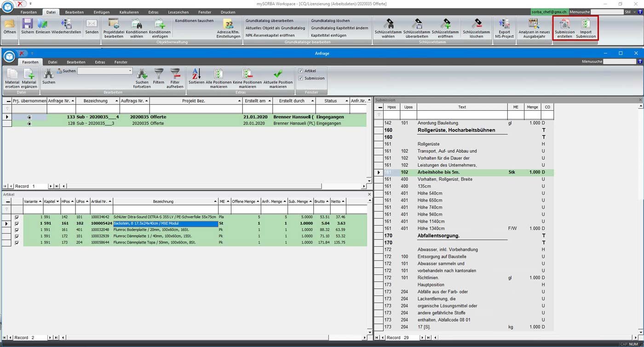Open Adresse/Kfm. Einstellungen
The image size is (644, 347).
[x=229, y=28]
